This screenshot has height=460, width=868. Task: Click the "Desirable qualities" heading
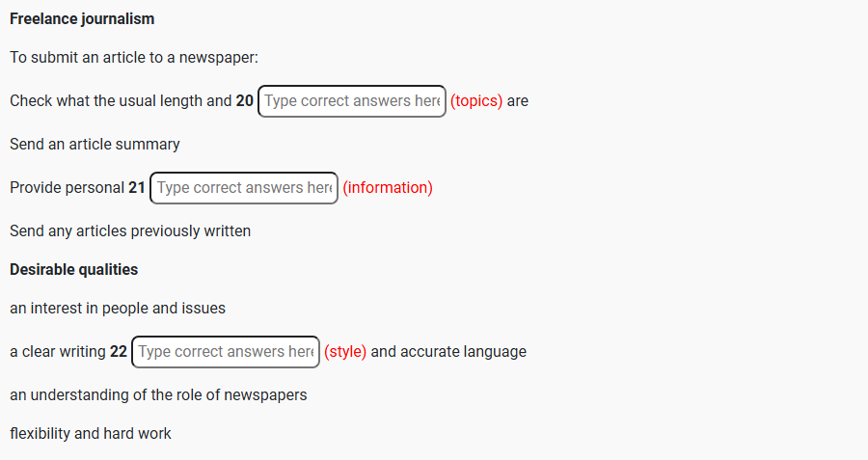pyautogui.click(x=74, y=270)
